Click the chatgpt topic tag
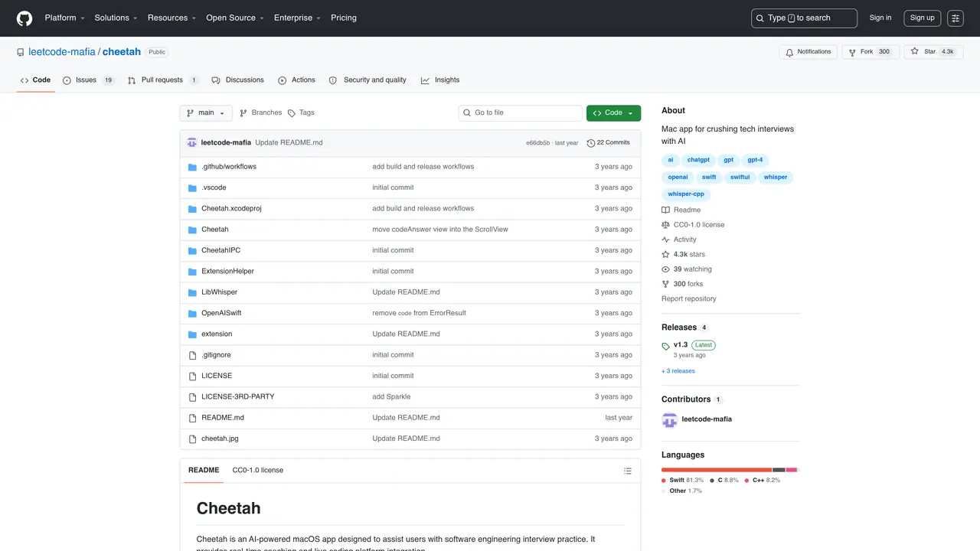 coord(698,160)
